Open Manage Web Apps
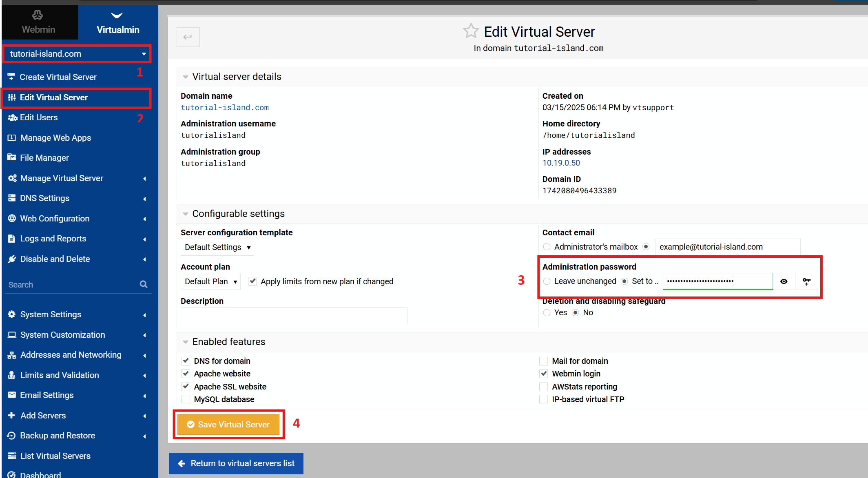 pos(55,138)
